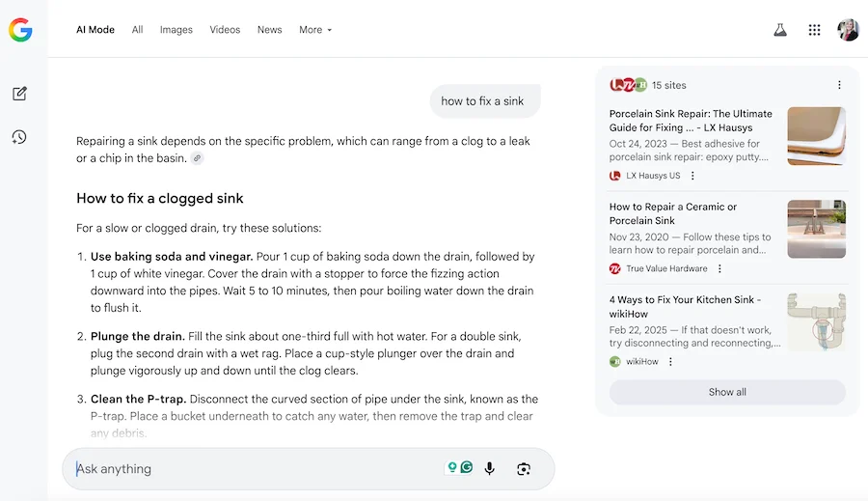This screenshot has height=501, width=868.
Task: Open the wikiHow kitchen sink thumbnail
Action: pyautogui.click(x=816, y=321)
